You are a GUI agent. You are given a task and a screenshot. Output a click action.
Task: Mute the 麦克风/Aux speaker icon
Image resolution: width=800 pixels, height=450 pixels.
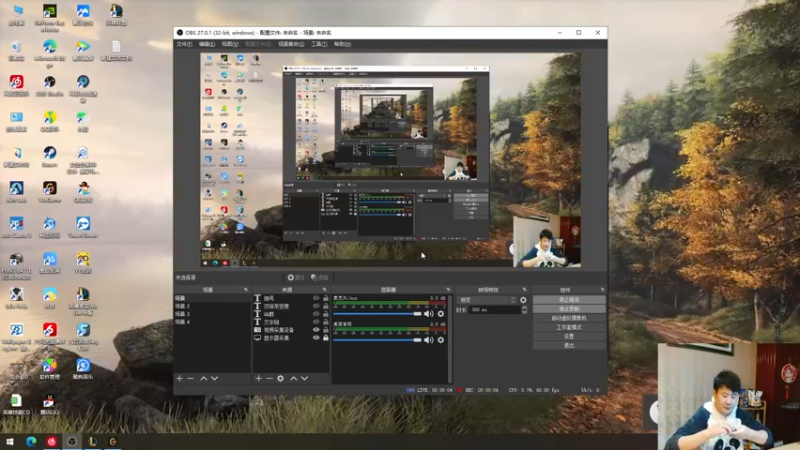pos(429,314)
